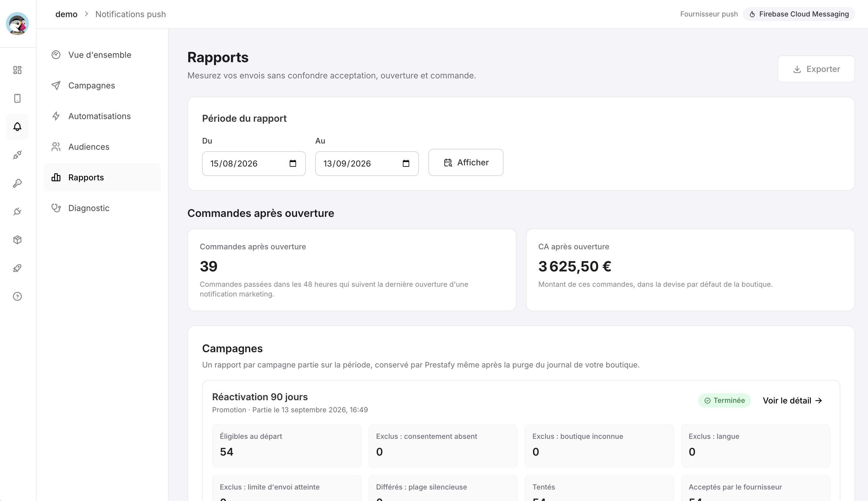Select the Rapports menu item
The width and height of the screenshot is (868, 501).
[x=102, y=177]
